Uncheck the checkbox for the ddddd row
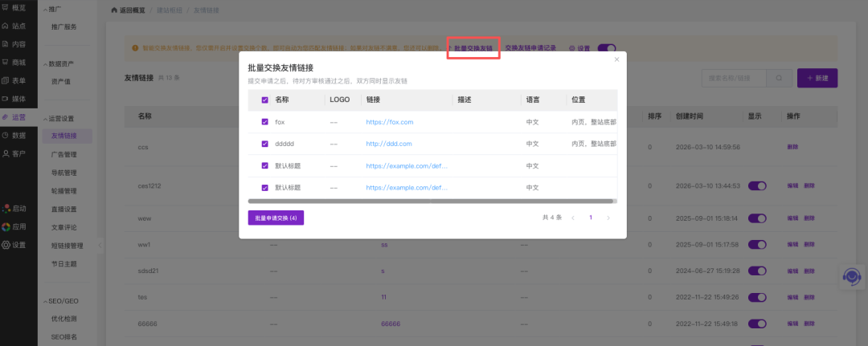 click(265, 144)
